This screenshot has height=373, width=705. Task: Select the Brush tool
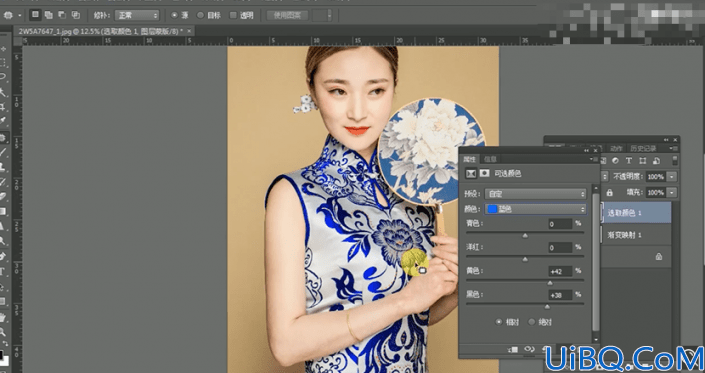(x=4, y=152)
